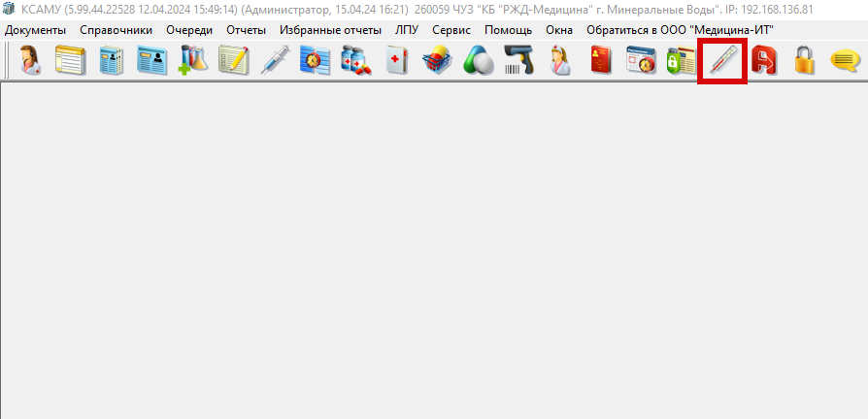Click the pills and capsule icon
Viewport: 868px width, 419px height.
pos(479,63)
